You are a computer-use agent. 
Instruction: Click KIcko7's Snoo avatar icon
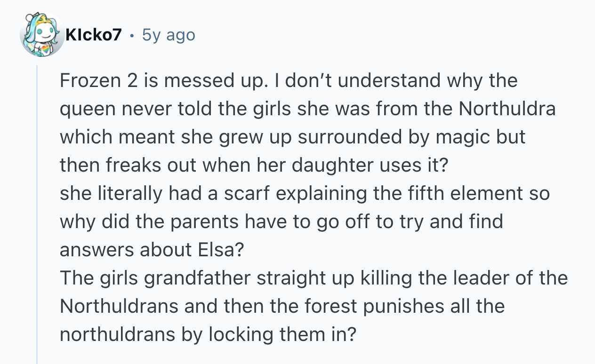[42, 36]
